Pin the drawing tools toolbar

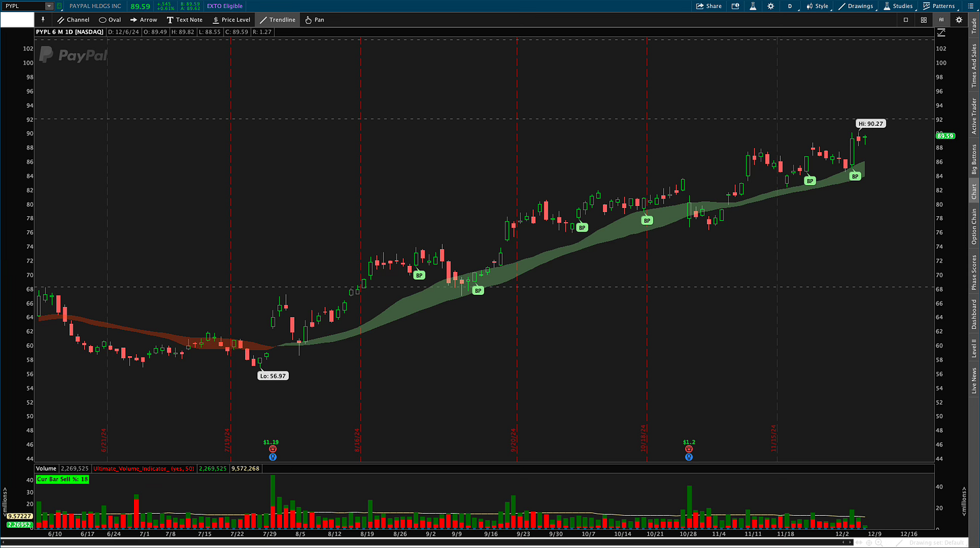43,20
